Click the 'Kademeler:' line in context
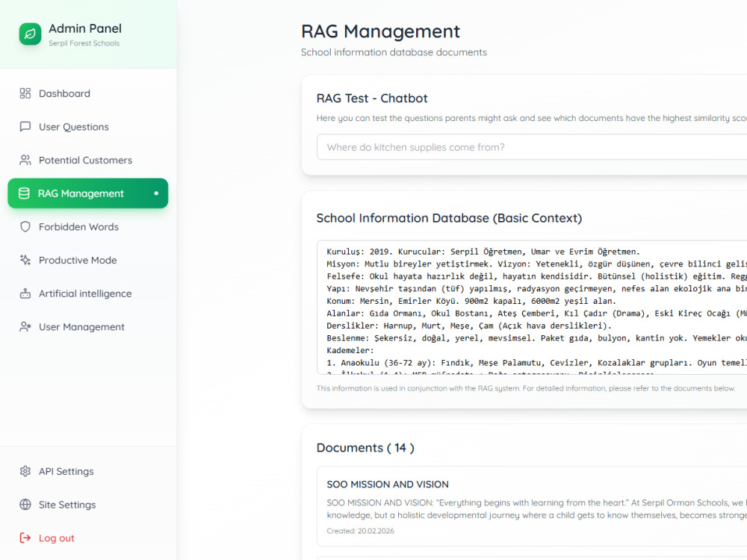This screenshot has height=560, width=747. [x=350, y=350]
